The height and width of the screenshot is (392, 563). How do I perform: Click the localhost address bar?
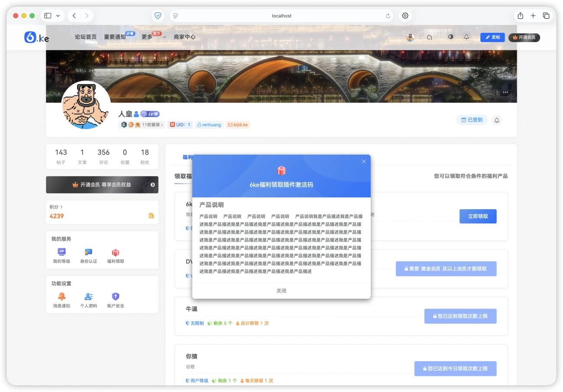tap(281, 16)
